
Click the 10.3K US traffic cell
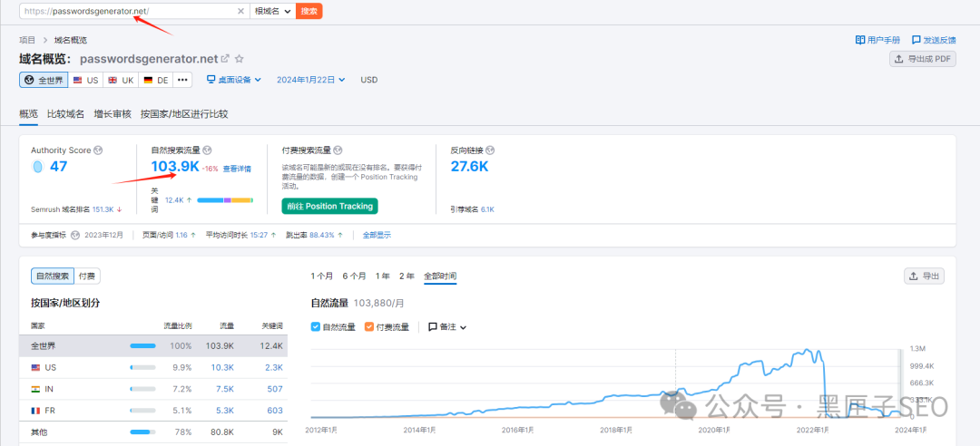pyautogui.click(x=224, y=367)
